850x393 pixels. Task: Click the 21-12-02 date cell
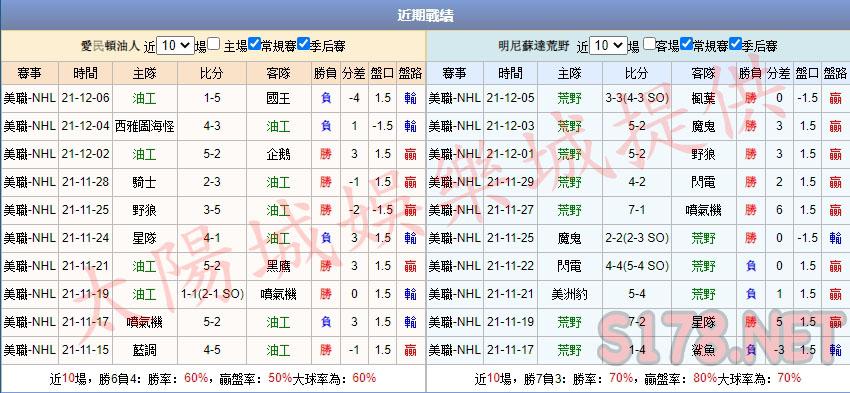(86, 154)
